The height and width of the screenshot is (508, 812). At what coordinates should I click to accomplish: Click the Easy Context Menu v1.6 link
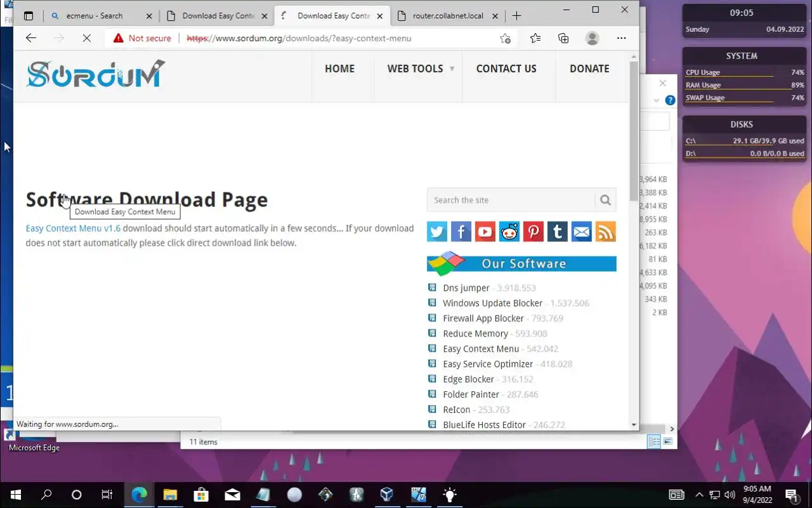click(73, 229)
